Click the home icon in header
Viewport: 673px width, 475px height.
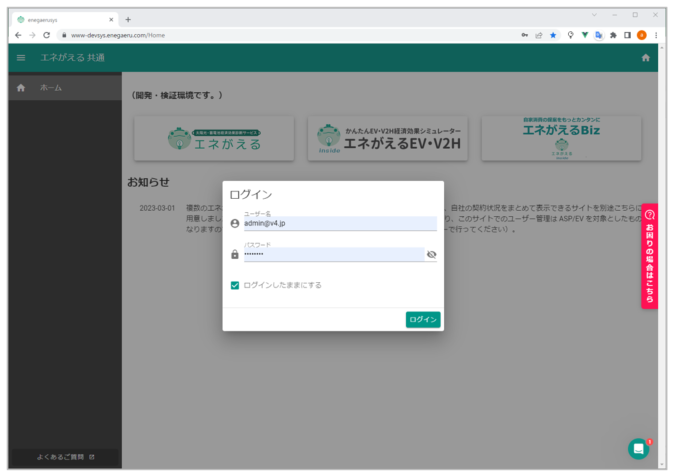tap(646, 57)
